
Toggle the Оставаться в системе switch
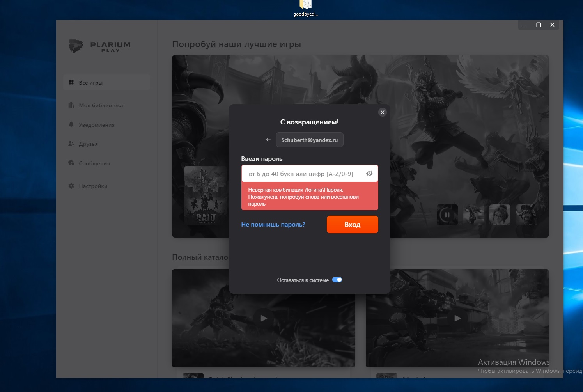pyautogui.click(x=337, y=280)
